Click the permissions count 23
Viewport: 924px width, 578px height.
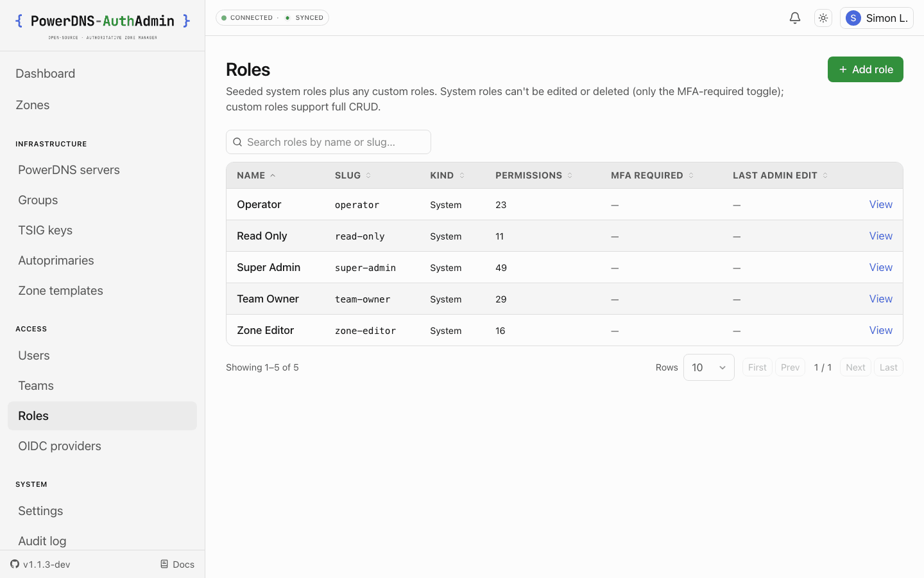[x=501, y=205]
